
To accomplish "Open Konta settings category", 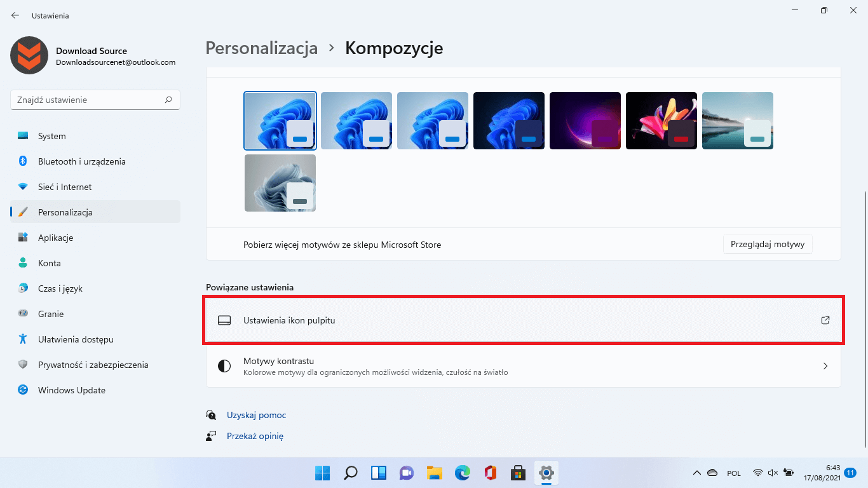I will click(x=95, y=263).
